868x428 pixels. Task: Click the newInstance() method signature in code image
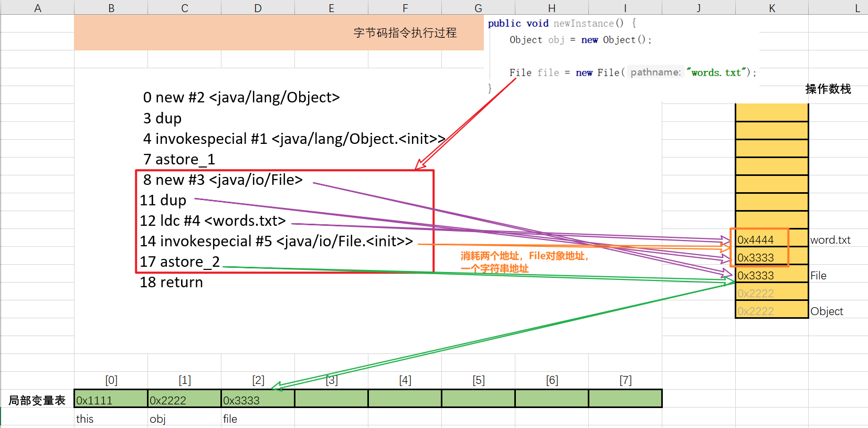click(562, 23)
